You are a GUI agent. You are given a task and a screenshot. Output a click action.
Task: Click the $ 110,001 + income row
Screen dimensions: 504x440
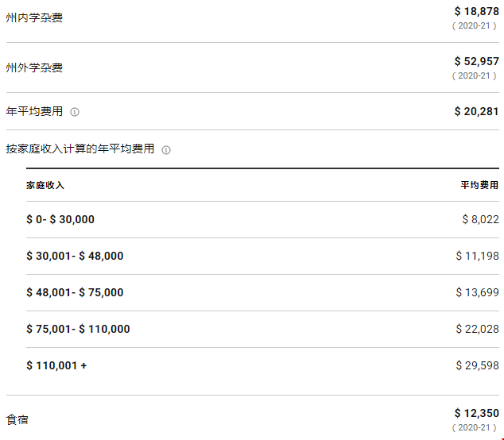click(262, 366)
